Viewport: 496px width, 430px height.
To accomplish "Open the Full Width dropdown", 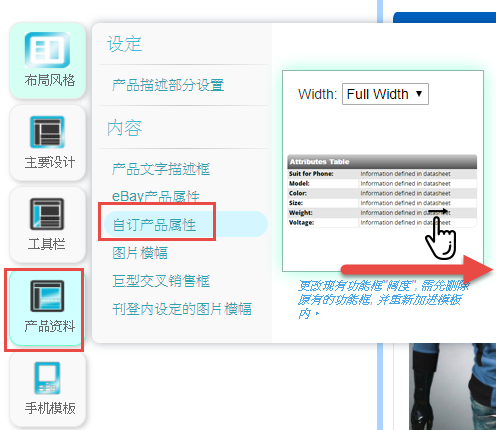I will [x=385, y=94].
